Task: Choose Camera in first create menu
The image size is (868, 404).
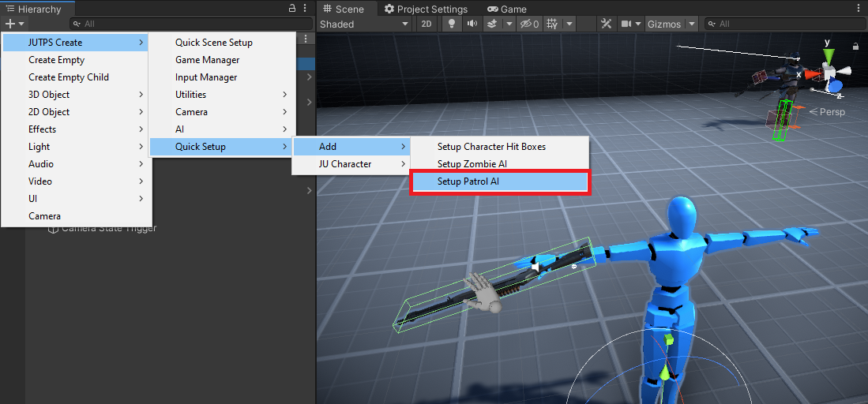Action: coord(75,216)
